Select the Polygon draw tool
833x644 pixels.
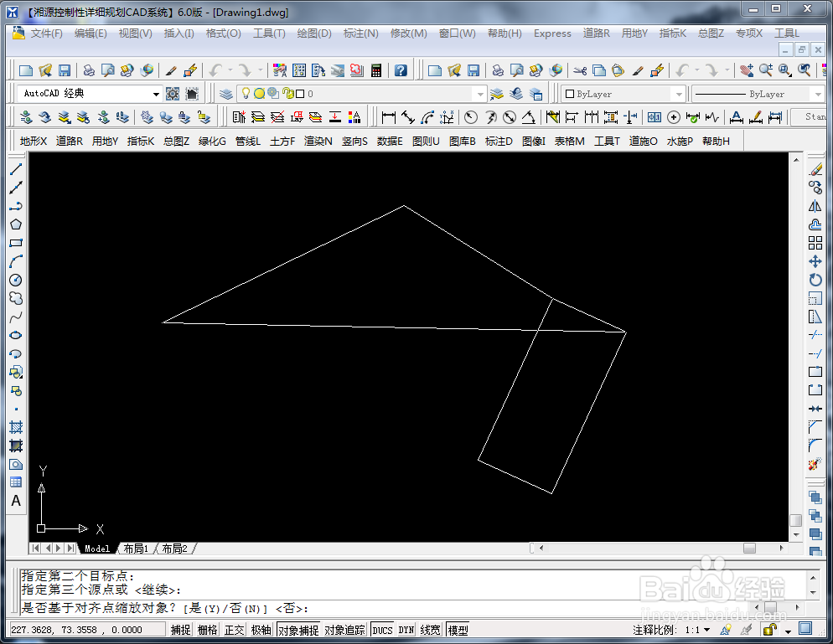(16, 224)
